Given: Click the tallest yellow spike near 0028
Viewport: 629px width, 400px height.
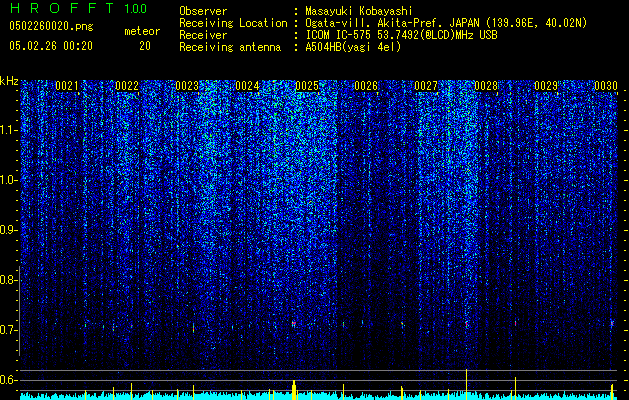Looking at the screenshot, I should click(x=467, y=384).
